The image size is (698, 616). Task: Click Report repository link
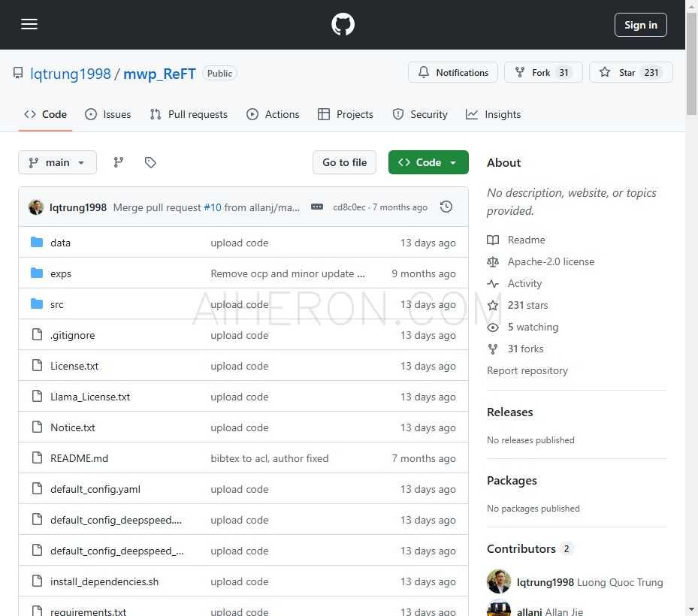tap(527, 371)
